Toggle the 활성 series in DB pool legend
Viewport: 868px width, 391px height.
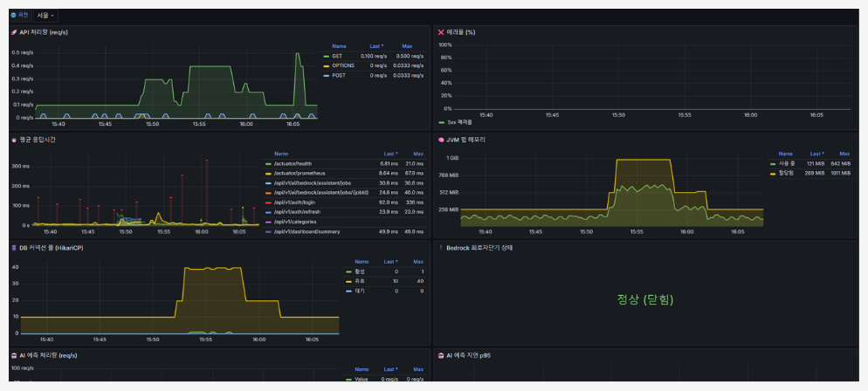click(359, 271)
